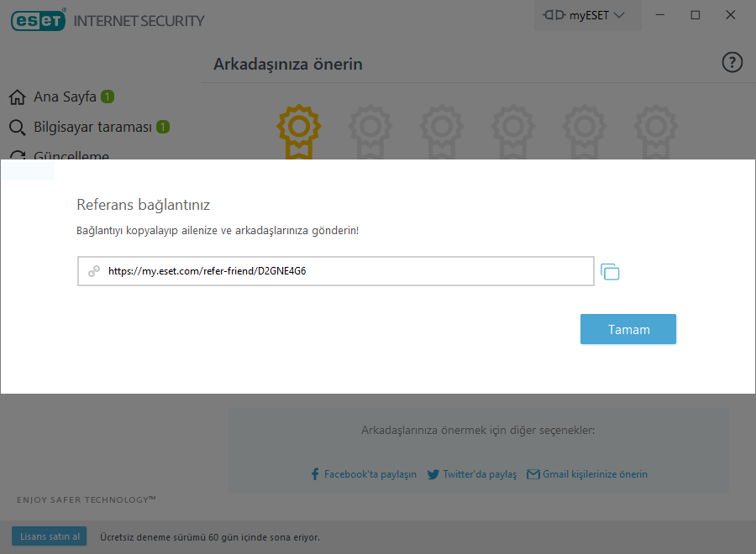Click the gold award ribbon badge
This screenshot has height=554, width=756.
(299, 132)
